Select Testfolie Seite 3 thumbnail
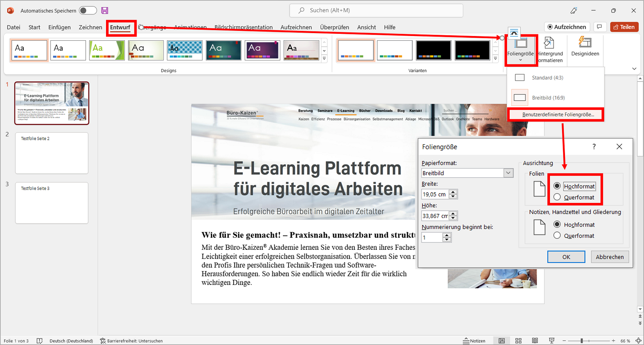Screen dimensions: 644x345 (52, 203)
